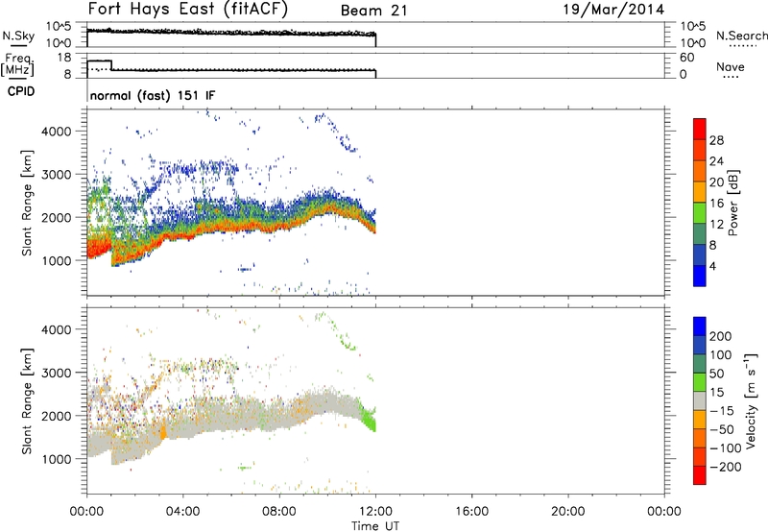
Task: Click the "24" label on power color bar
Action: (x=716, y=161)
